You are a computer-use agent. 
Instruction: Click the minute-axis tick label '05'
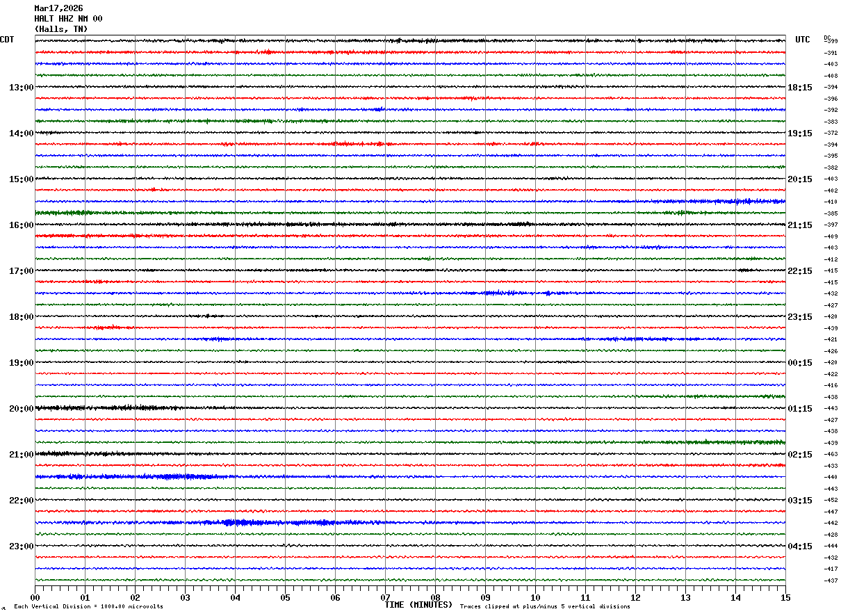(285, 598)
